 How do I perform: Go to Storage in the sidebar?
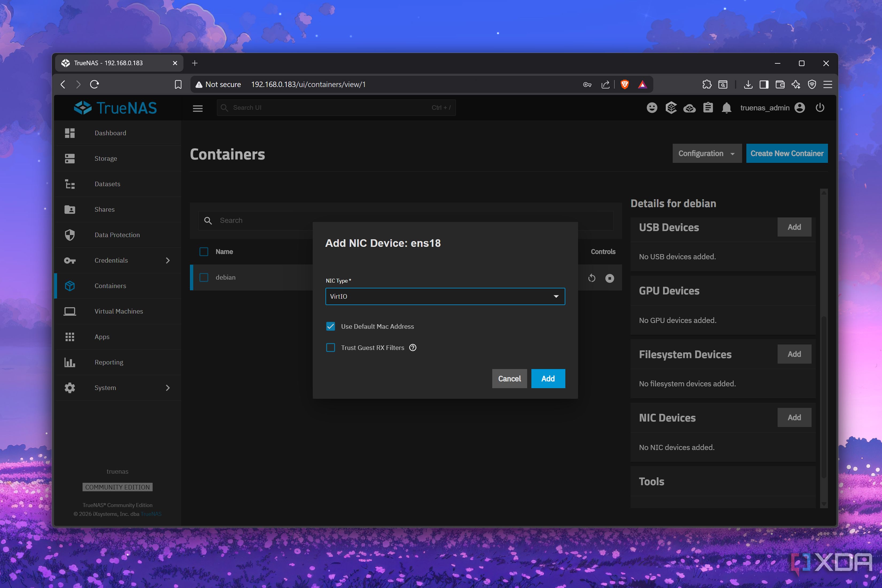pyautogui.click(x=118, y=158)
